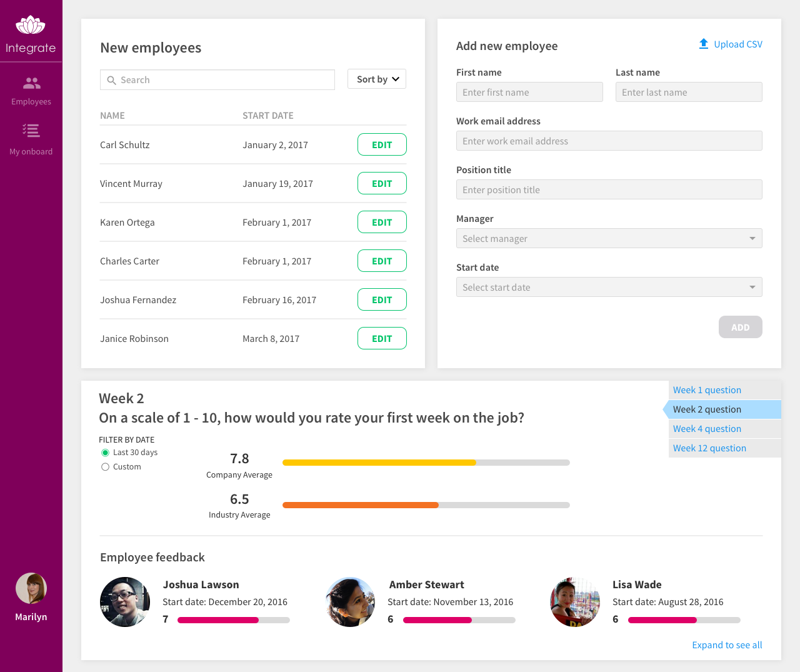The image size is (800, 672).
Task: Switch to Week 4 question tab
Action: [725, 429]
